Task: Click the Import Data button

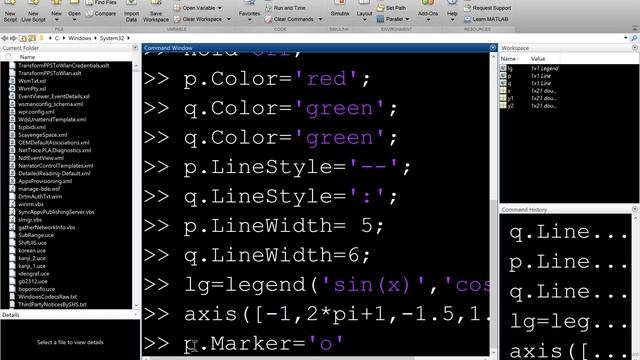Action: [131, 11]
